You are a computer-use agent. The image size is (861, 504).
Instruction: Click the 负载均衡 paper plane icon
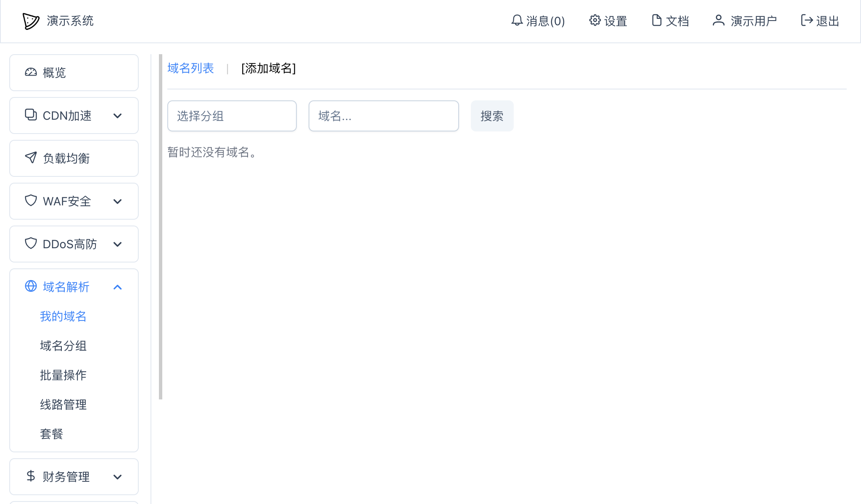click(x=31, y=158)
